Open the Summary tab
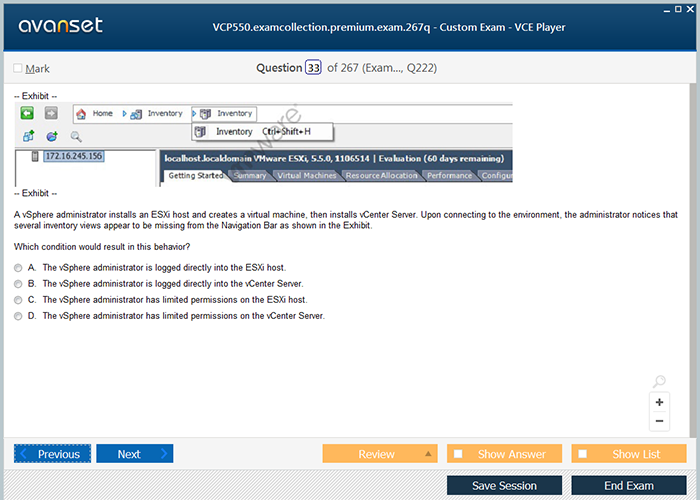700x500 pixels. click(x=250, y=176)
